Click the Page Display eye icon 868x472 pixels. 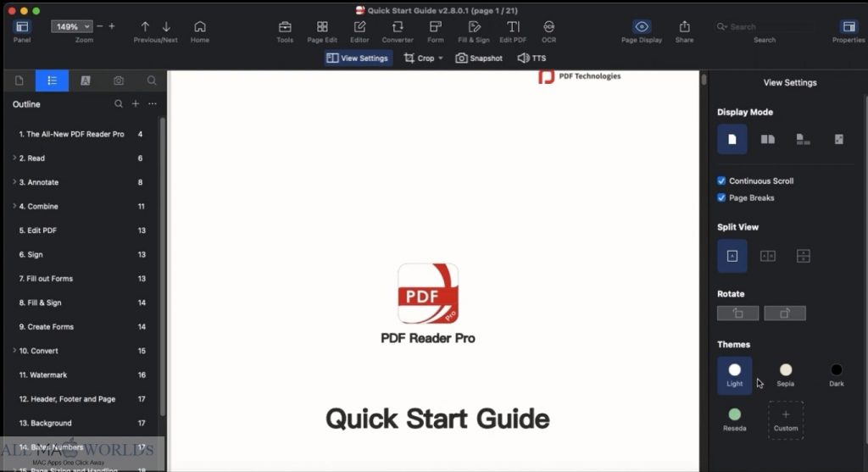642,26
